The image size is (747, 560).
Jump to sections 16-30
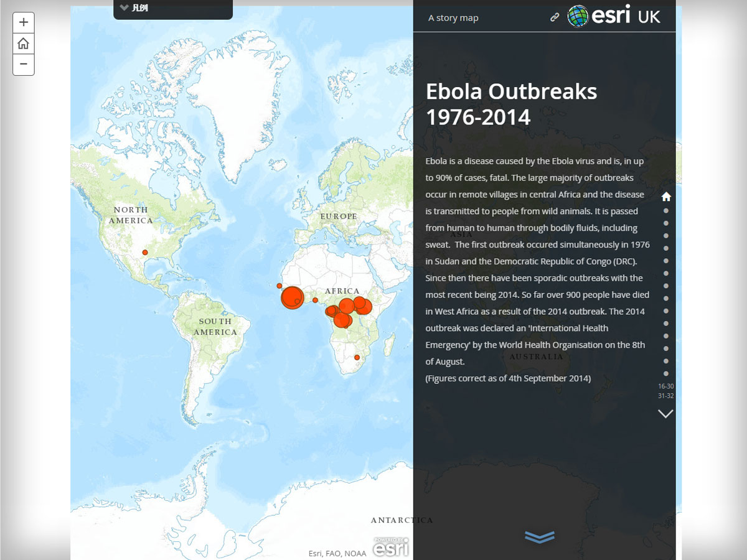[x=665, y=386]
